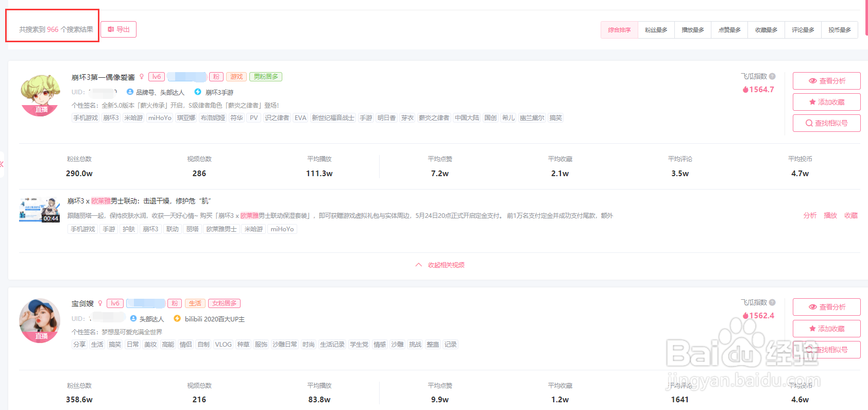Click the 导出 export button

click(118, 29)
